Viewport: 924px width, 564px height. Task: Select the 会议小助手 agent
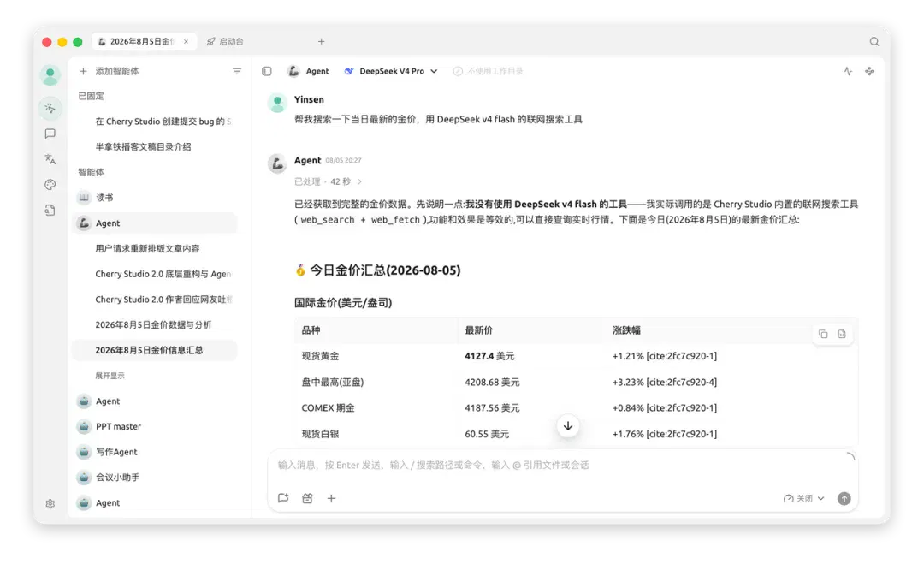click(155, 478)
